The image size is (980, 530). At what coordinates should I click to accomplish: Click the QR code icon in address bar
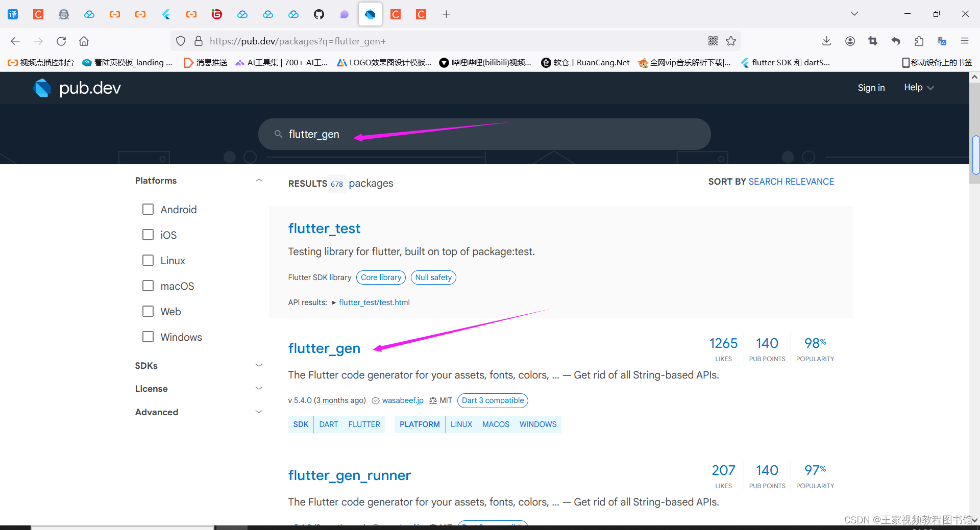(x=713, y=41)
